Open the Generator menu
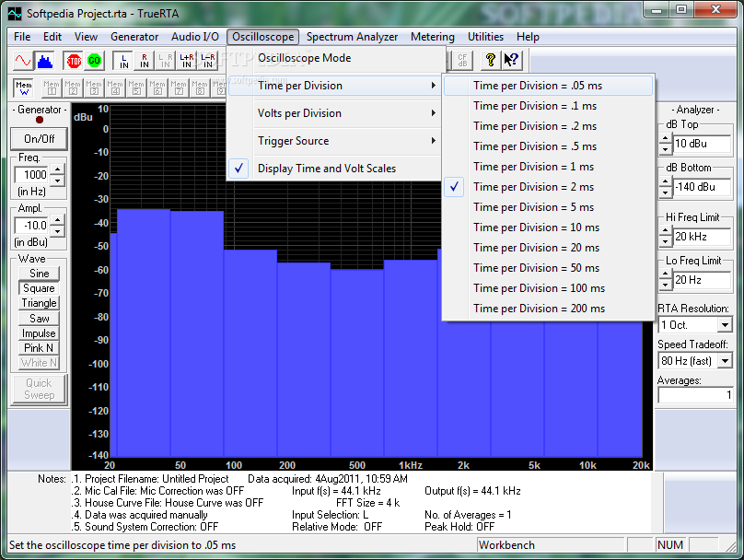The image size is (744, 560). tap(134, 37)
